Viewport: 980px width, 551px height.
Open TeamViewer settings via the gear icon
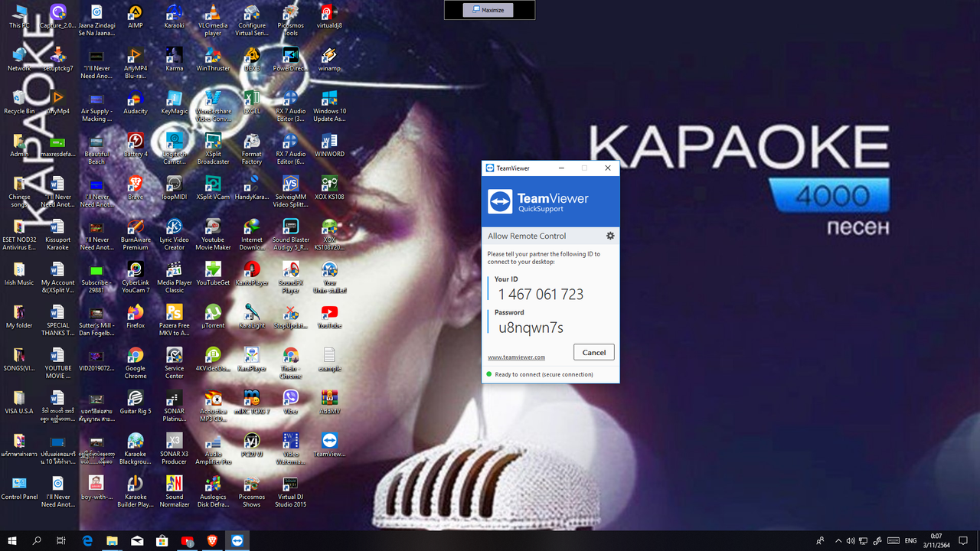pos(609,236)
